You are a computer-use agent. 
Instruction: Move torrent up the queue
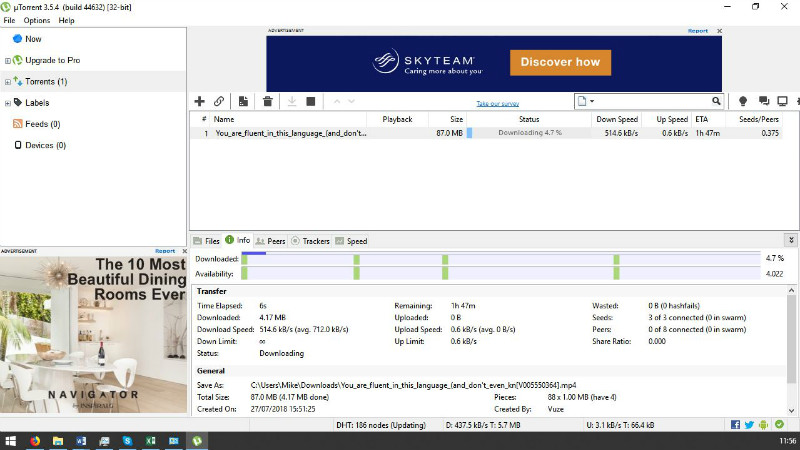point(337,102)
